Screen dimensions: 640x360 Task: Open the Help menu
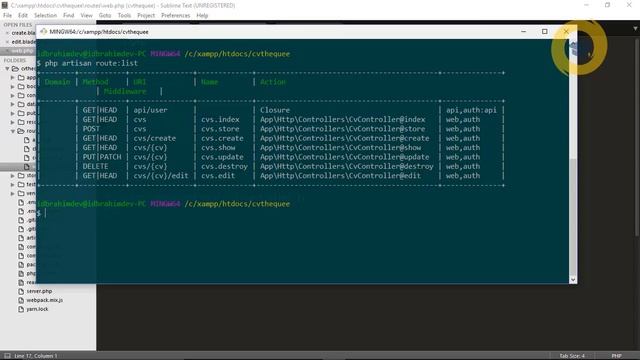point(202,16)
